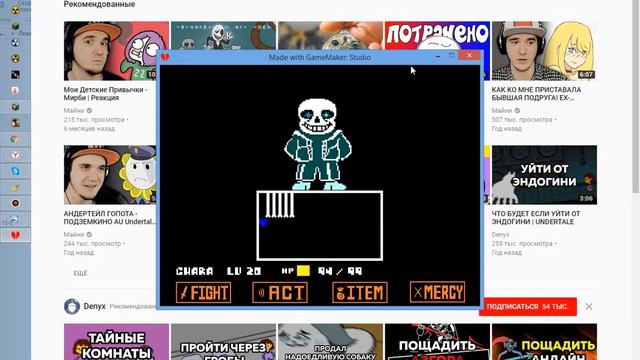Click the 'Рекомендованные' section heading
Screen dimensions: 640x360
point(99,4)
